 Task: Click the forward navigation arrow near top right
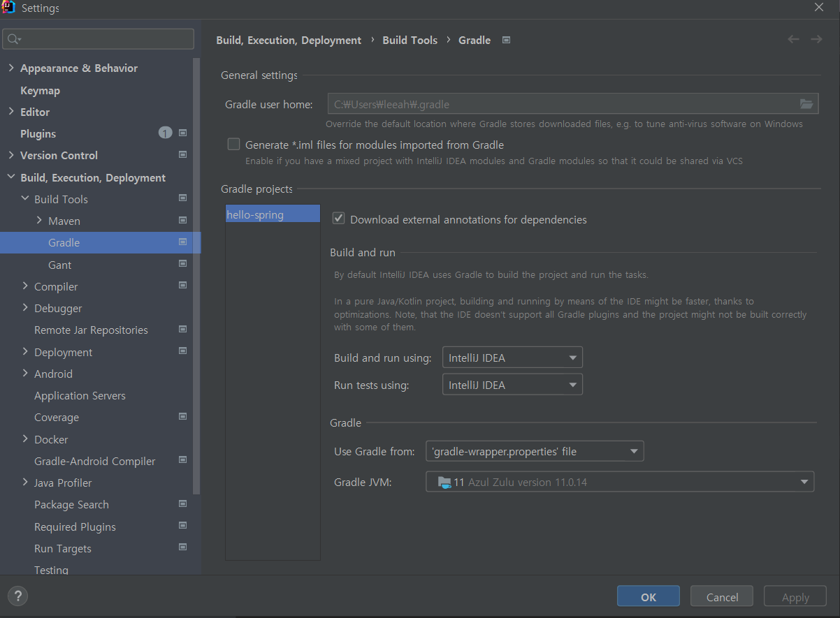coord(816,39)
